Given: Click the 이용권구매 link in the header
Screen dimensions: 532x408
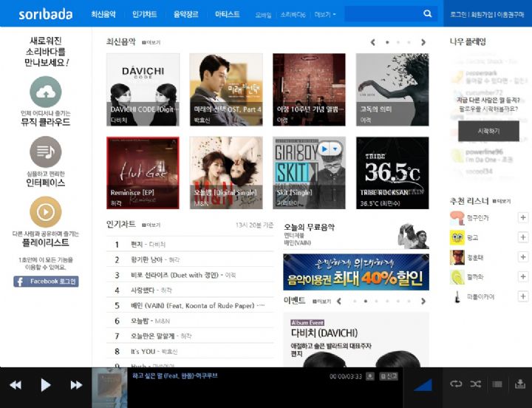Looking at the screenshot, I should [x=511, y=15].
